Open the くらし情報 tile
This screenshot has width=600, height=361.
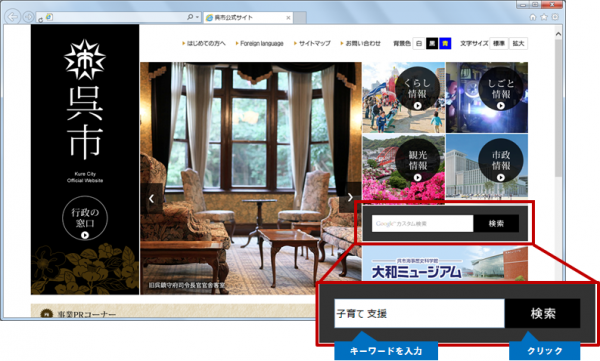[403, 98]
